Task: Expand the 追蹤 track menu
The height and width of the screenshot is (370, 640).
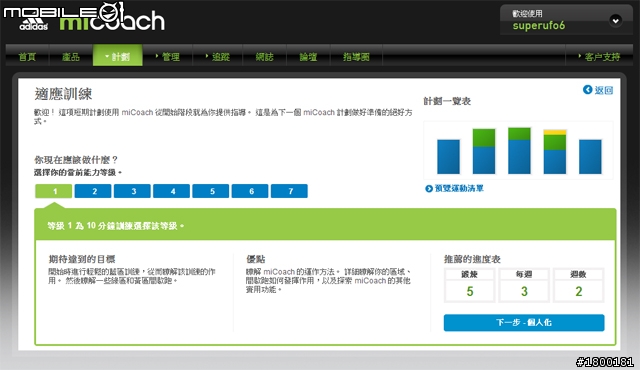Action: click(x=218, y=57)
